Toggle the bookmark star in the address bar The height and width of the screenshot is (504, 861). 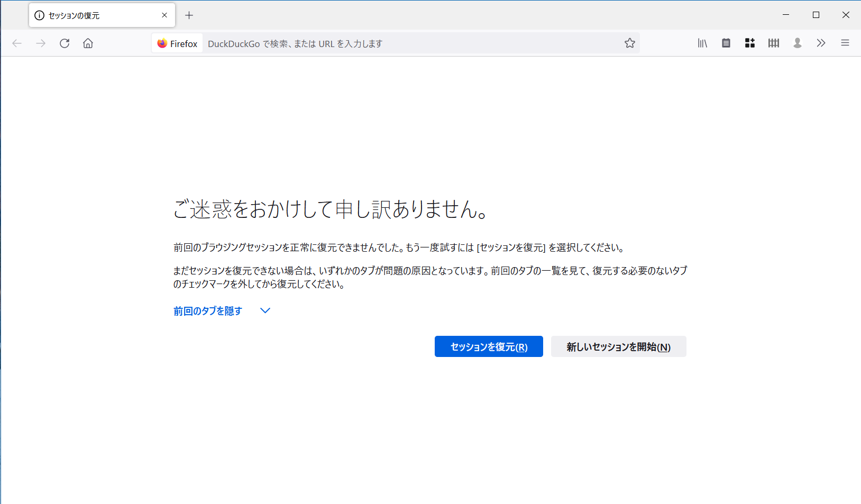[630, 43]
